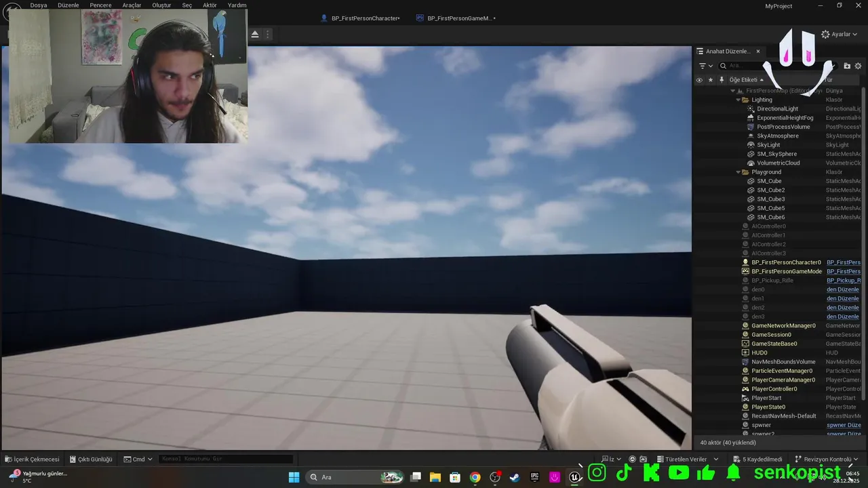Focus the Windows taskbar search box
This screenshot has width=868, height=488.
point(356,477)
